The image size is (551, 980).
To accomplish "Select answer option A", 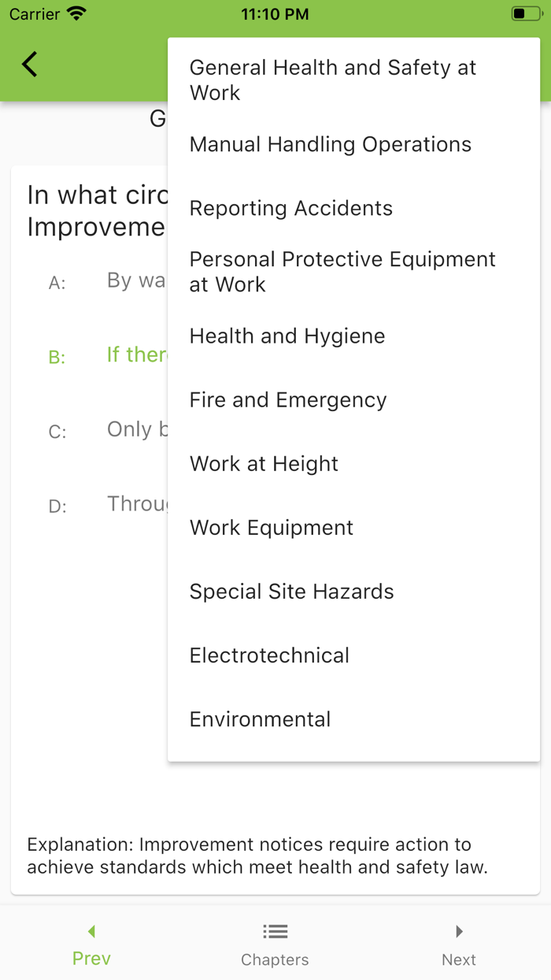I will [94, 281].
